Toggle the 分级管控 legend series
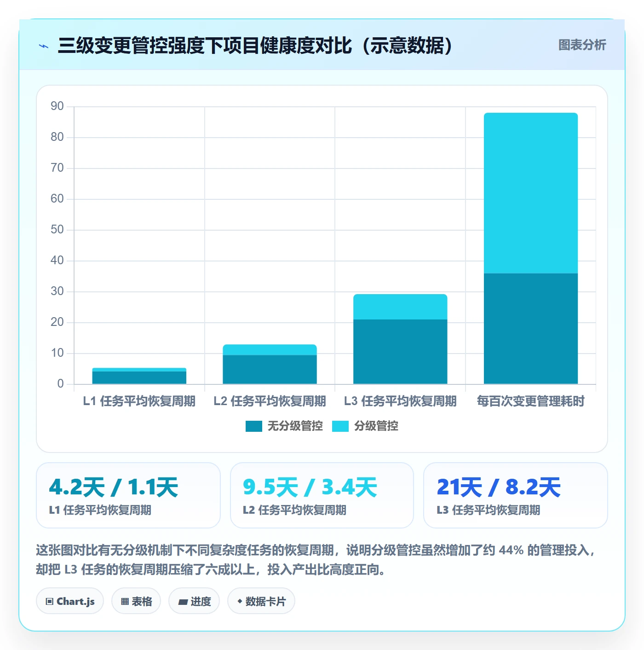The height and width of the screenshot is (650, 644). click(365, 426)
